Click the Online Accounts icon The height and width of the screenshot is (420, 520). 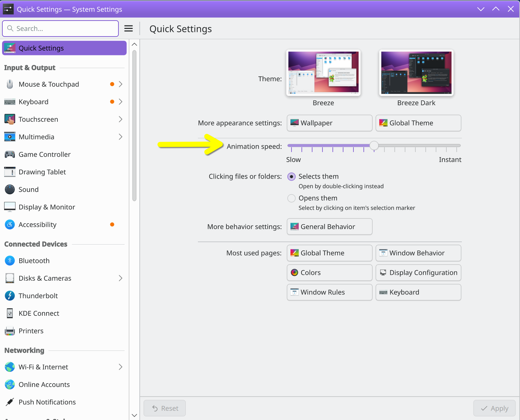pyautogui.click(x=10, y=385)
